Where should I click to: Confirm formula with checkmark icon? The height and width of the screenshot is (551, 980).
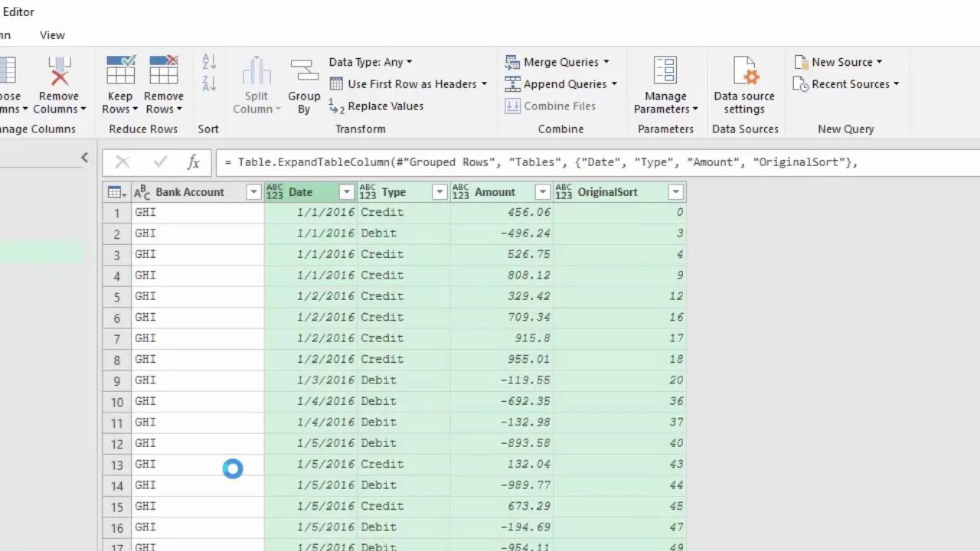click(160, 161)
